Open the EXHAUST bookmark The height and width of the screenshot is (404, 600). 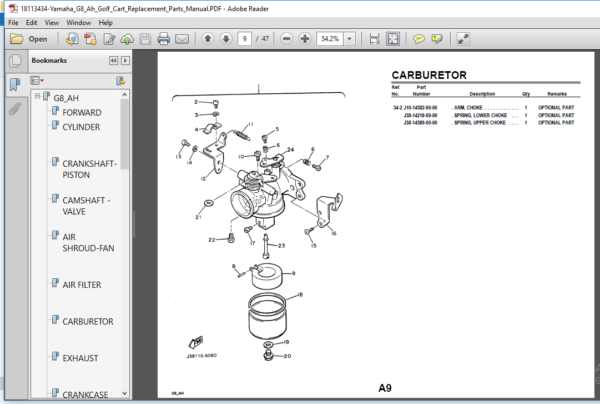pos(80,358)
